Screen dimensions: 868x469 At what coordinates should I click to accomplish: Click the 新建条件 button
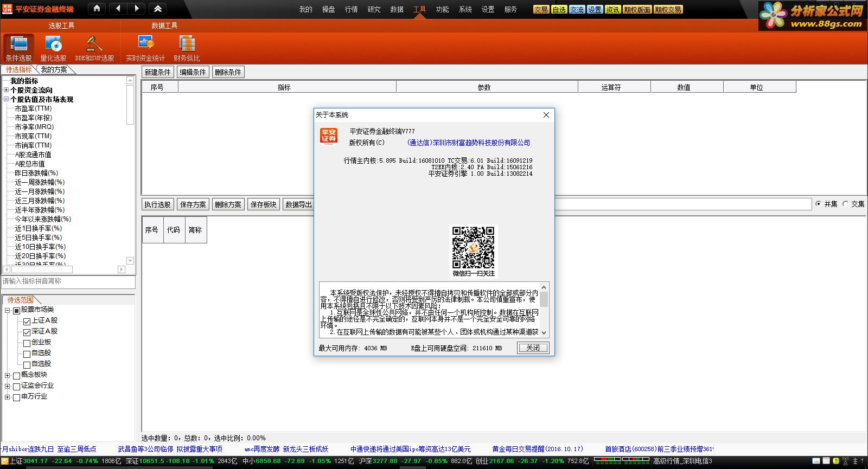(x=157, y=72)
